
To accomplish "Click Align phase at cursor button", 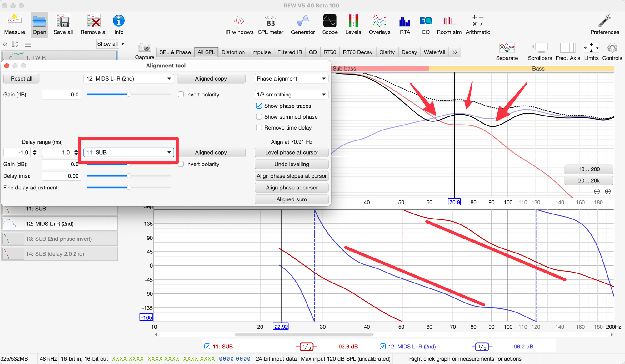I will tap(292, 188).
